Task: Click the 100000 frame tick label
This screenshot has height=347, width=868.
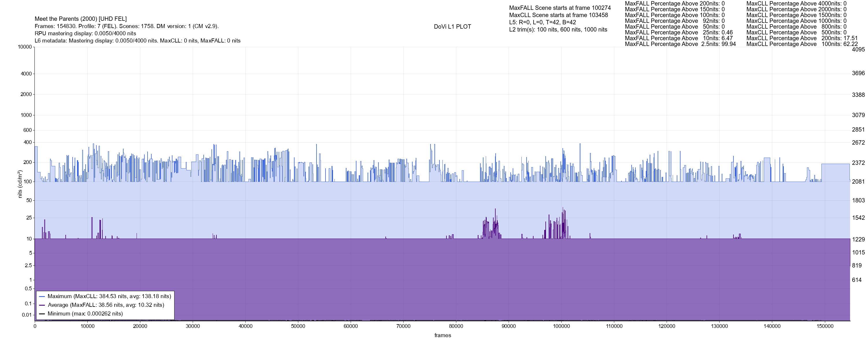Action: 561,326
